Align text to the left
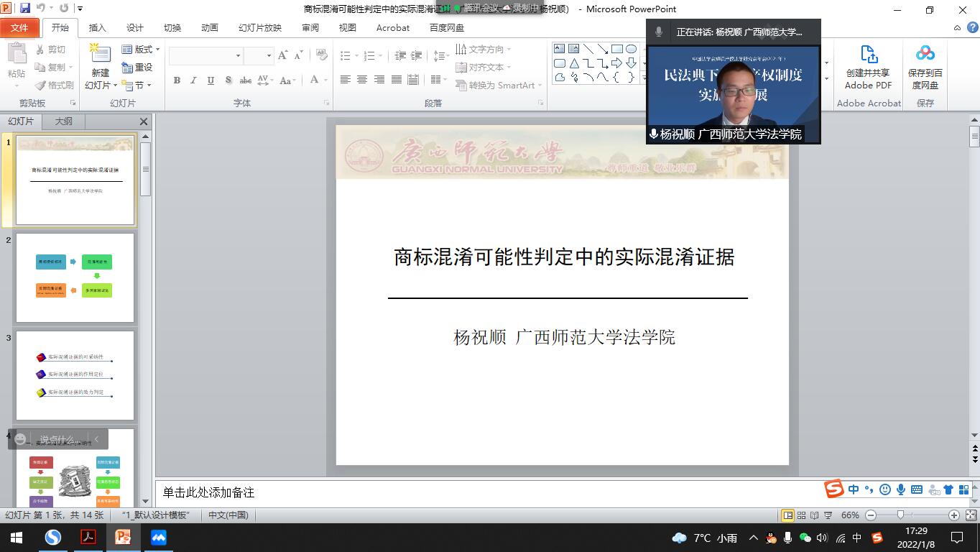 pos(345,80)
